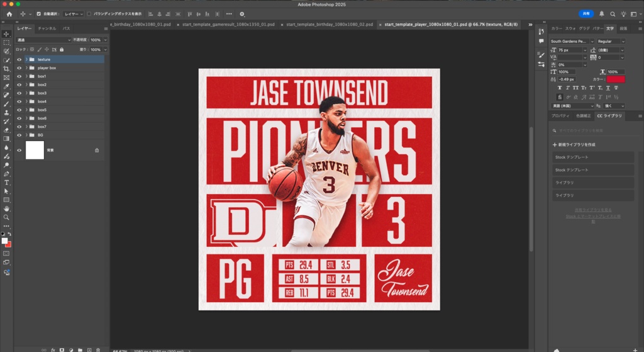Select the Clone Stamp tool
This screenshot has width=644, height=352.
point(6,112)
